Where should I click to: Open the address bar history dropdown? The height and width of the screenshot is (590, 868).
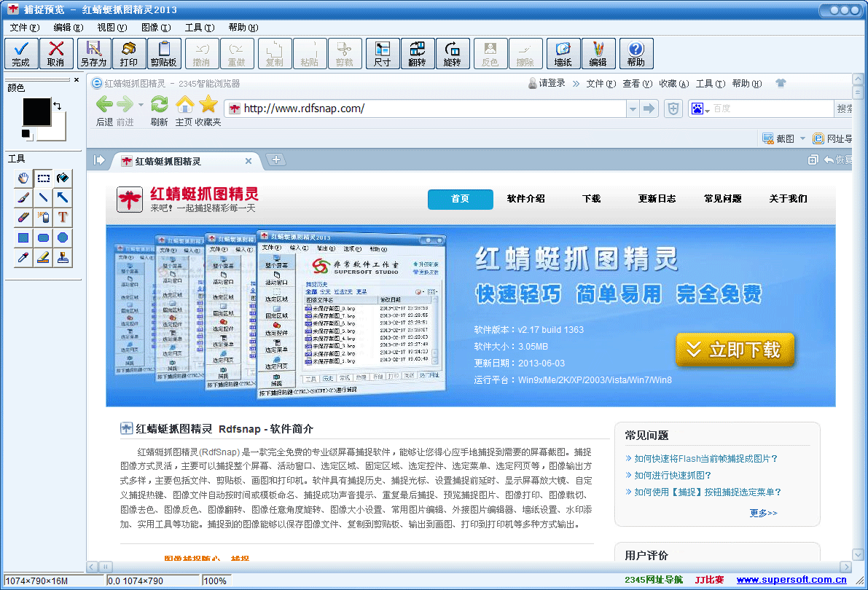[x=631, y=108]
